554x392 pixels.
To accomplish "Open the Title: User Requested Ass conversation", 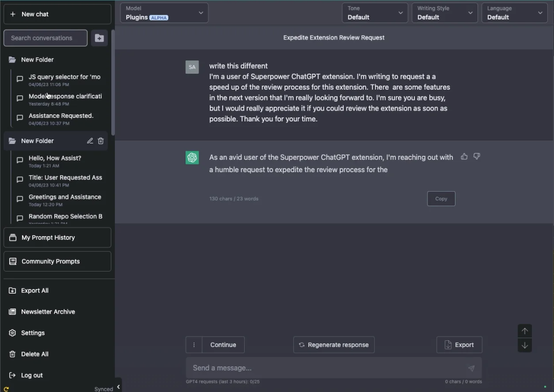I will pos(59,181).
